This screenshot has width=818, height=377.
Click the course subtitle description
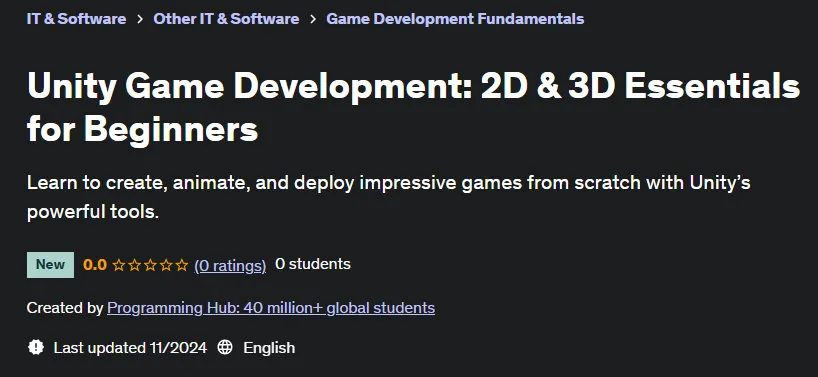click(389, 198)
